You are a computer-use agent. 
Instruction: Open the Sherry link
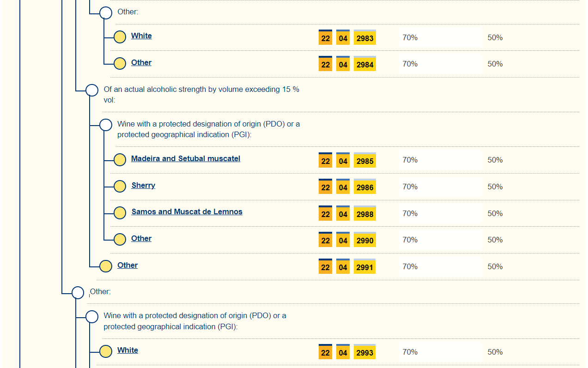pos(143,185)
